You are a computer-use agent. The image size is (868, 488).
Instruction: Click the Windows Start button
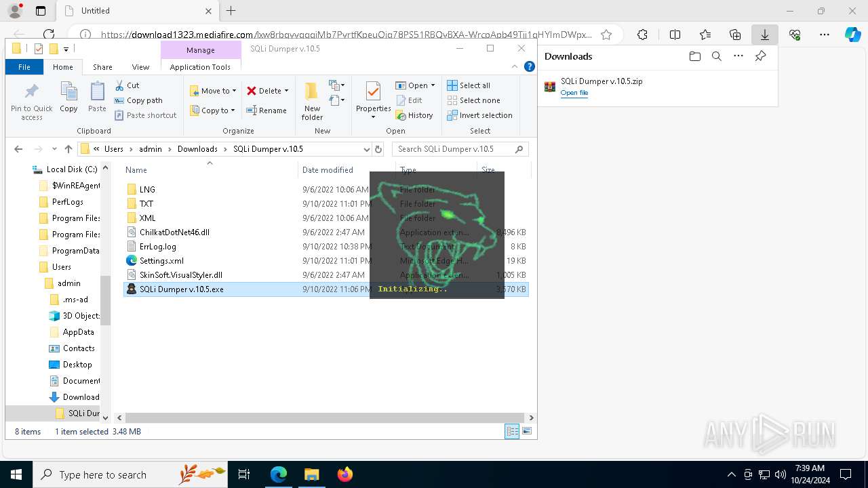16,474
